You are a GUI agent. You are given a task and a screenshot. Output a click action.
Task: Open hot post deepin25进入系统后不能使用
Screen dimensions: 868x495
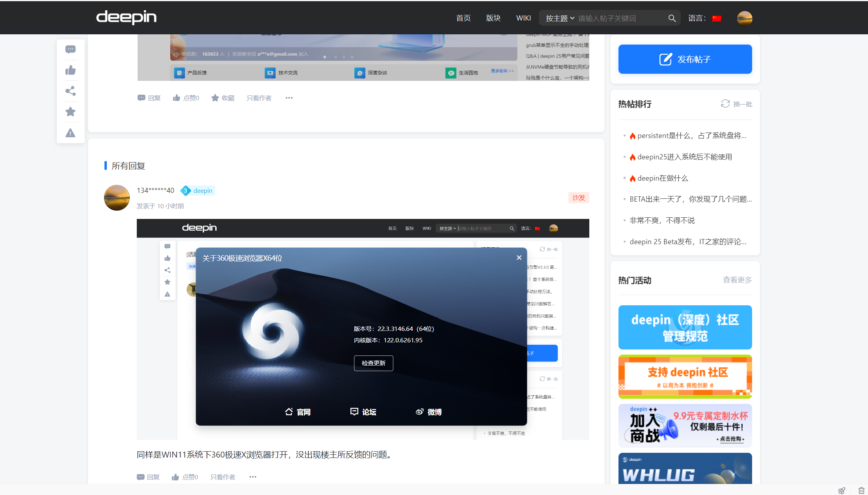point(685,157)
